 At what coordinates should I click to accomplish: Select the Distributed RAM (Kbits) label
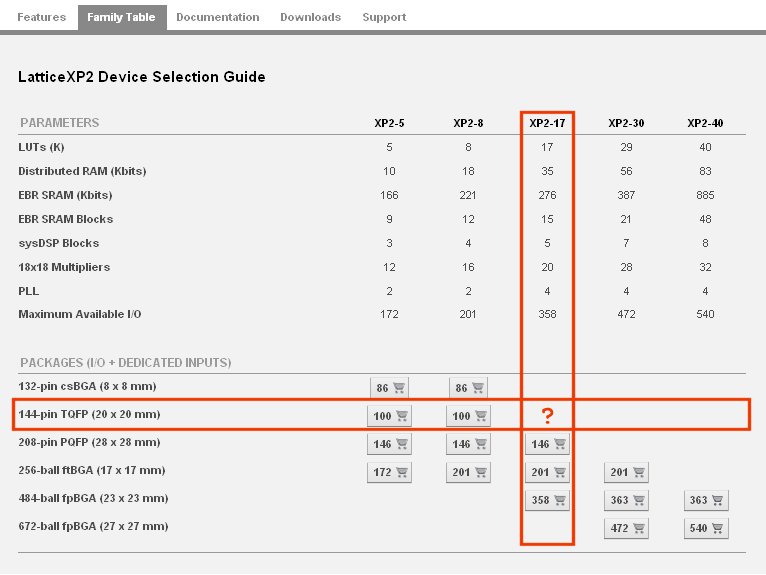pos(82,171)
